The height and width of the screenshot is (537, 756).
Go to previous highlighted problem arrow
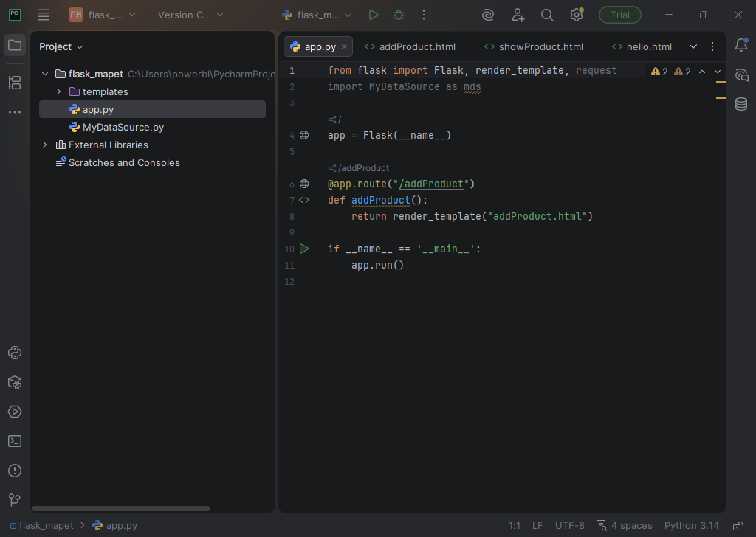click(x=702, y=72)
